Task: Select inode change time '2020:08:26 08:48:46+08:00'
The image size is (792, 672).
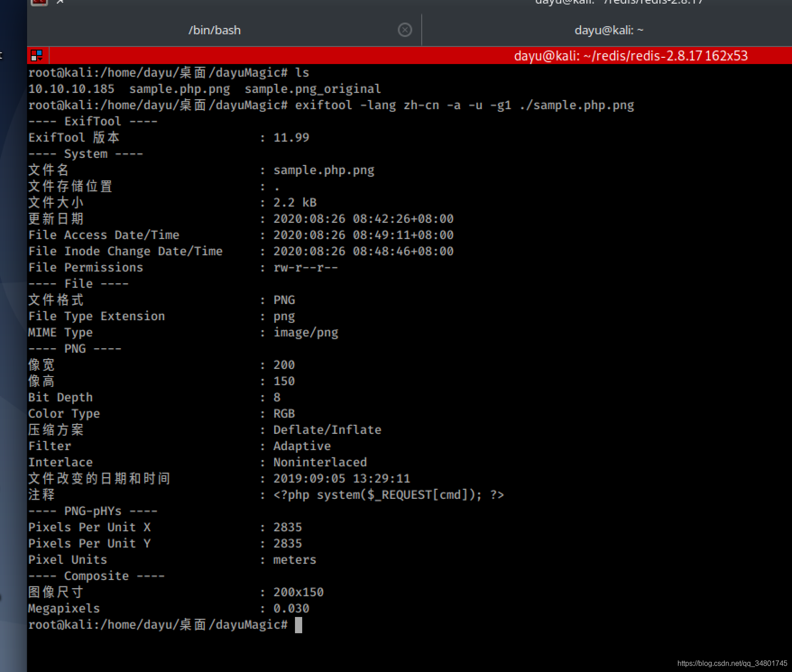Action: pyautogui.click(x=364, y=251)
